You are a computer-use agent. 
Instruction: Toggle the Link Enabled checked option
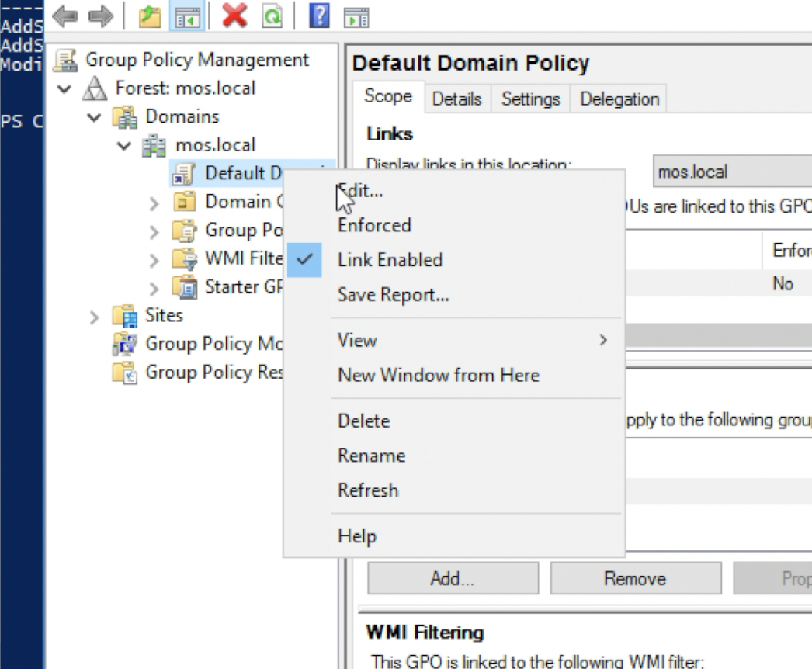390,260
